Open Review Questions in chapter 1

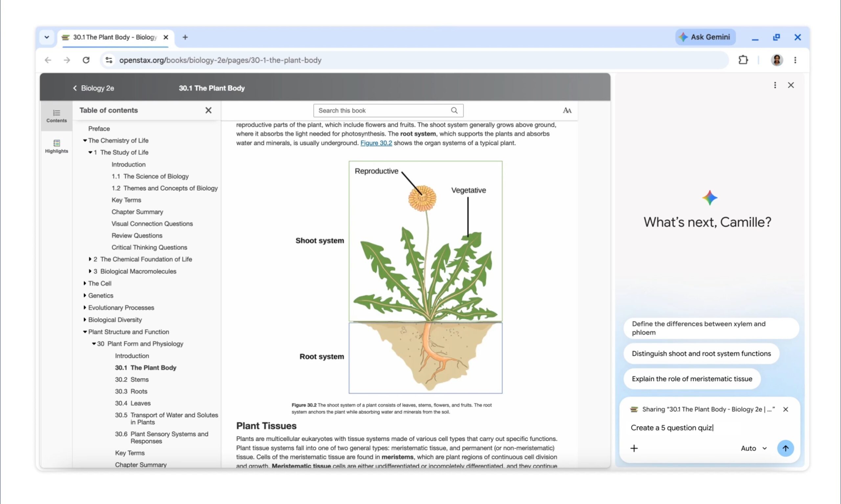point(137,235)
